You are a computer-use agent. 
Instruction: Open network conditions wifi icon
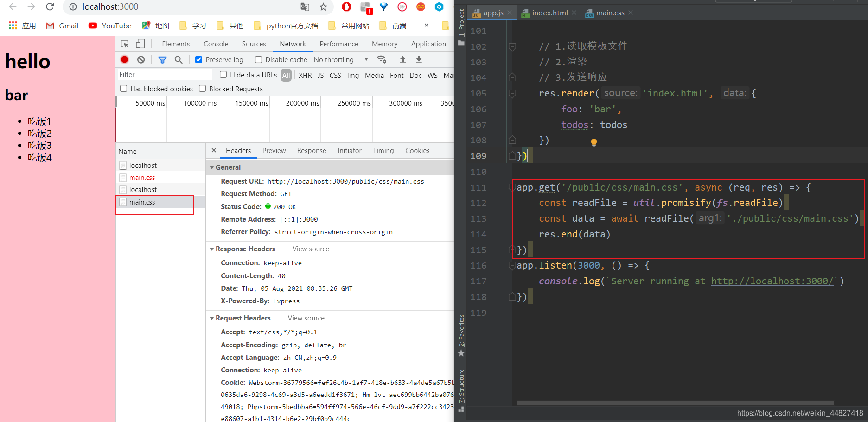point(382,59)
